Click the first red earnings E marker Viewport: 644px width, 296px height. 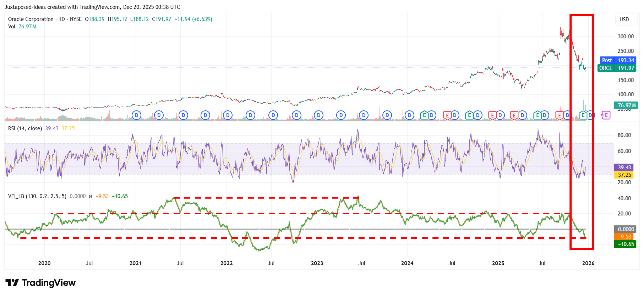click(447, 115)
